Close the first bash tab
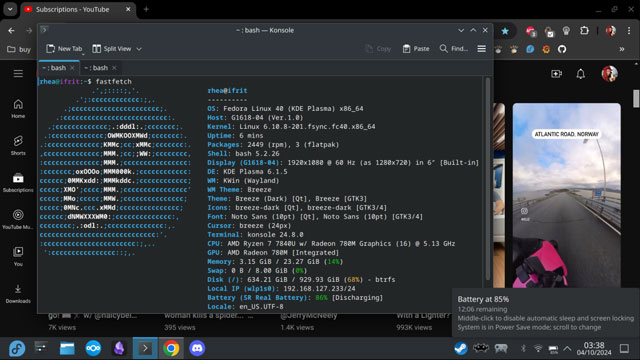Image resolution: width=640 pixels, height=360 pixels. (72, 68)
